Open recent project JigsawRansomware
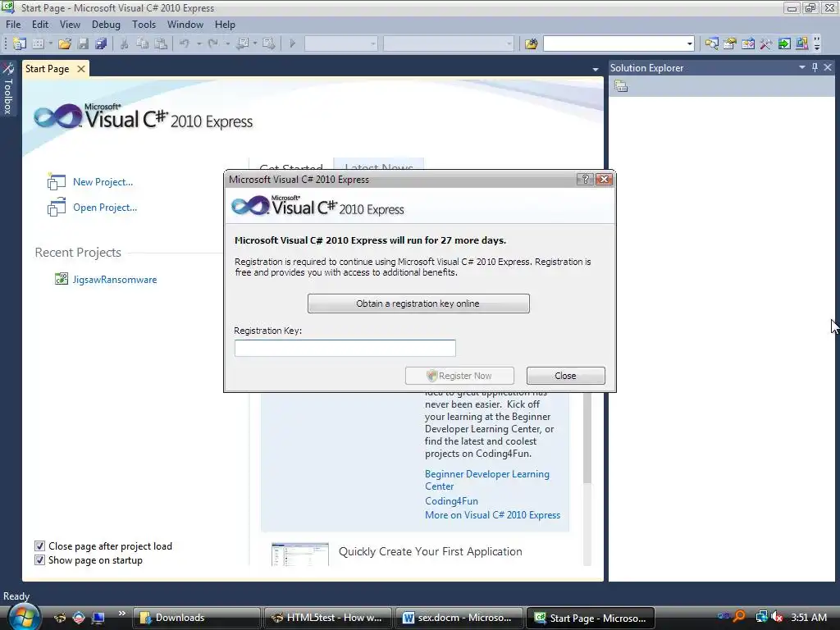 115,280
